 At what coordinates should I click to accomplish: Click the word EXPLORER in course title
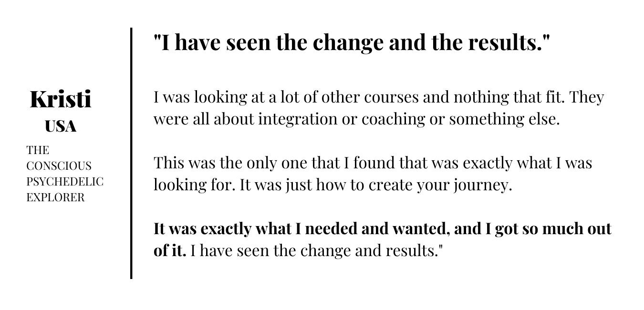pos(55,197)
